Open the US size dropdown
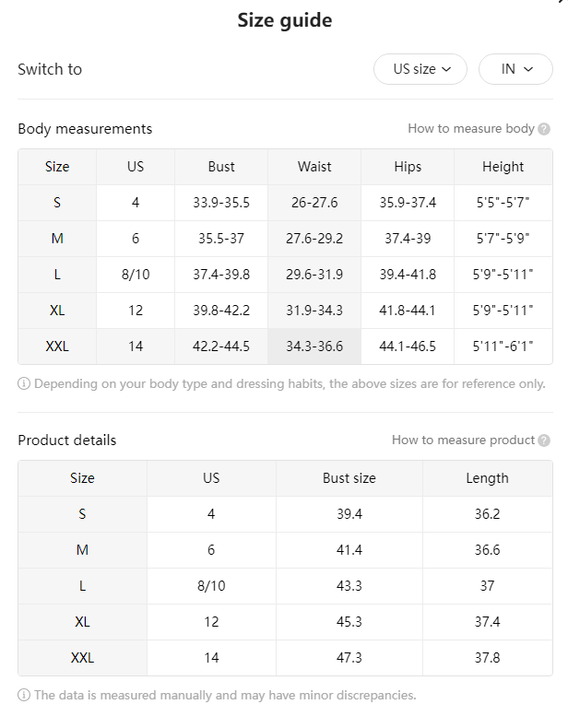This screenshot has height=728, width=568. coord(420,69)
